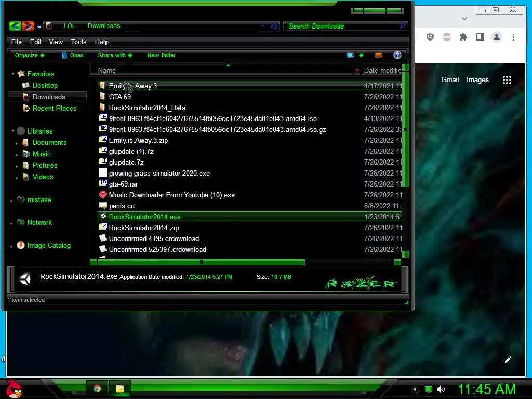
Task: Open the Help menu
Action: pos(101,42)
